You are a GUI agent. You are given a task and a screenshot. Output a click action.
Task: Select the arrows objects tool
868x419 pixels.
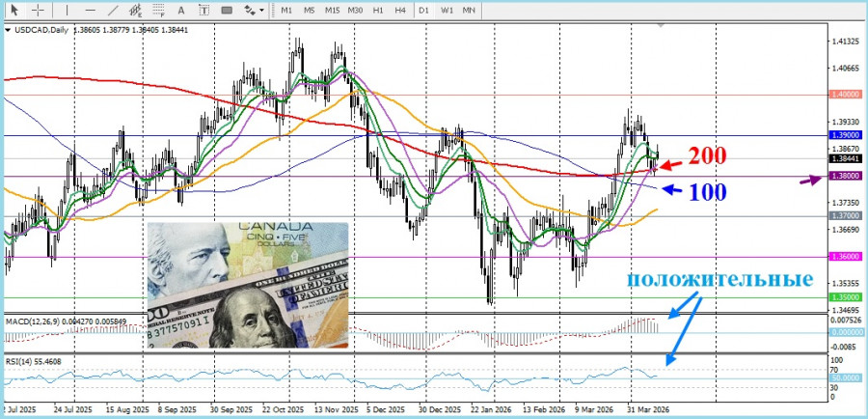point(250,10)
